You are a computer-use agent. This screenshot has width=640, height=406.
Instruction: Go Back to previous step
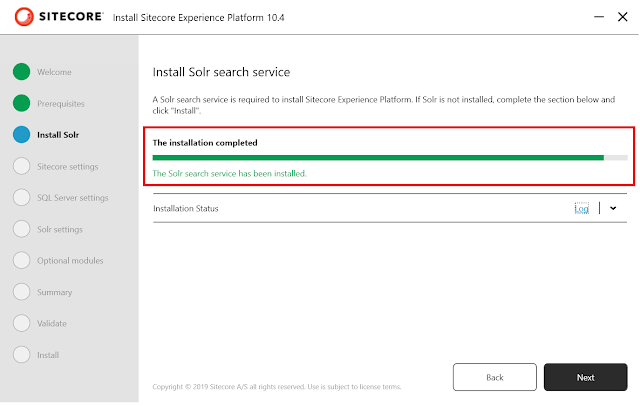tap(495, 377)
